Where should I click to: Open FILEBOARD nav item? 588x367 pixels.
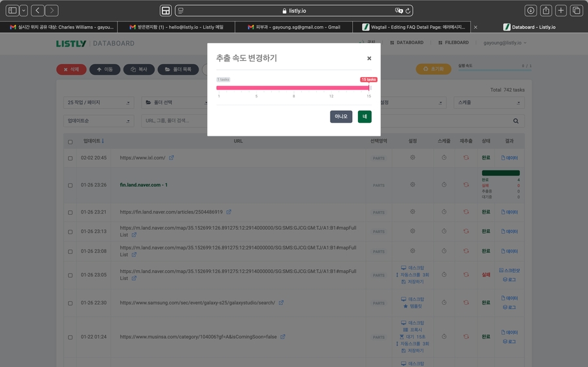[453, 42]
